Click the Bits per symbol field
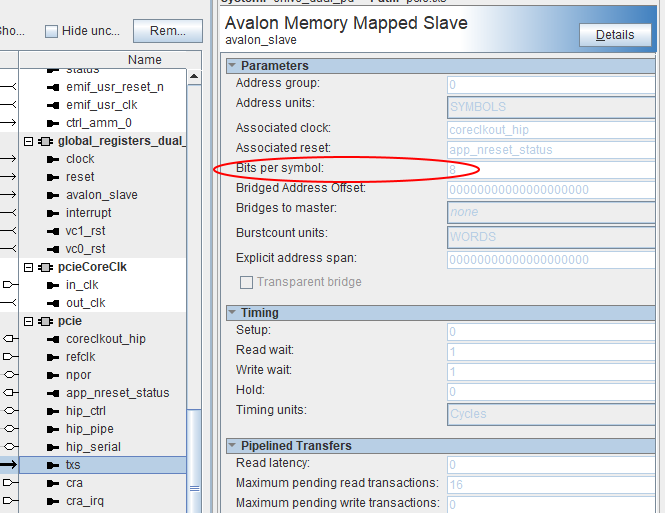 pyautogui.click(x=551, y=170)
